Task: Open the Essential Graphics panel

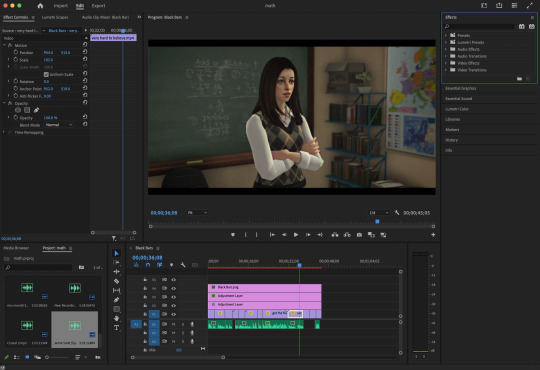Action: (x=461, y=88)
